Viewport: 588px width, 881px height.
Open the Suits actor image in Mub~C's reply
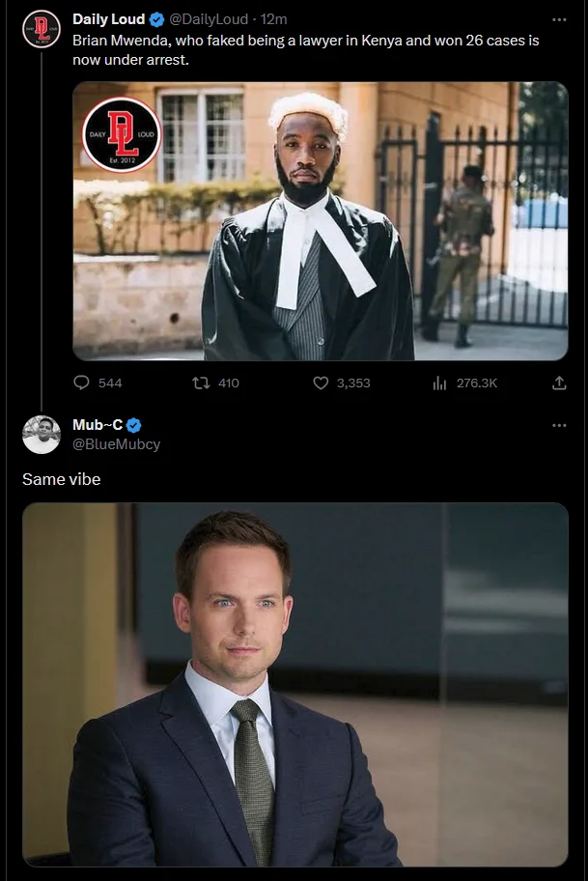(x=294, y=686)
